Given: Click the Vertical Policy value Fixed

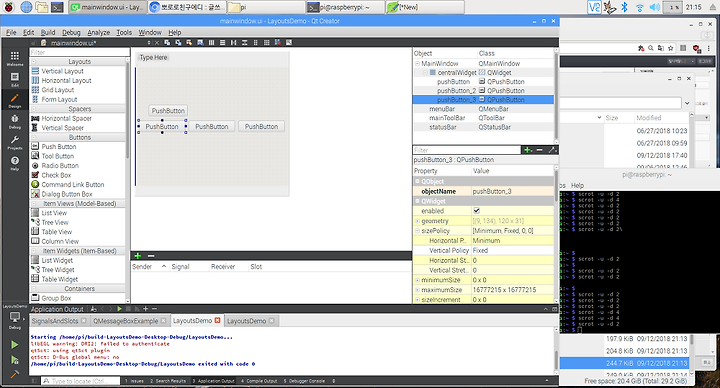Looking at the screenshot, I should click(480, 250).
